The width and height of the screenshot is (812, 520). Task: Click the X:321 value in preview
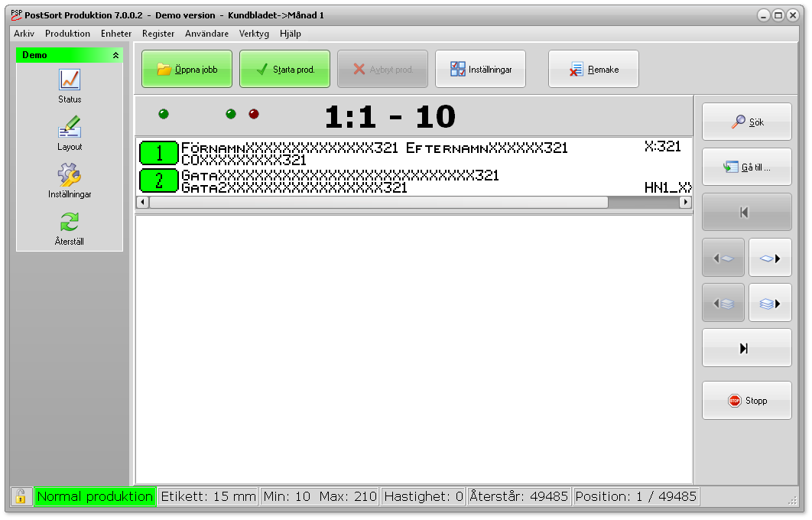point(663,147)
